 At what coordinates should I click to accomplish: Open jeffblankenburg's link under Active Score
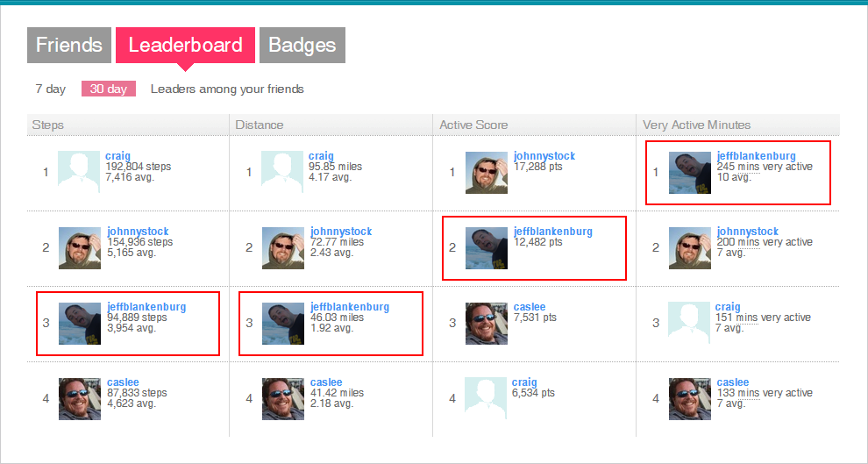pos(553,232)
